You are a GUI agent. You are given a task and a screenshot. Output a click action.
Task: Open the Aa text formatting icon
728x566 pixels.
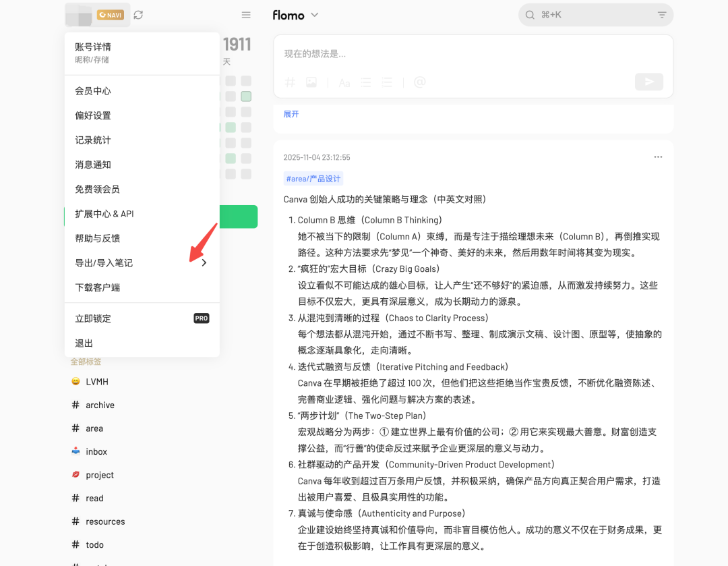344,83
